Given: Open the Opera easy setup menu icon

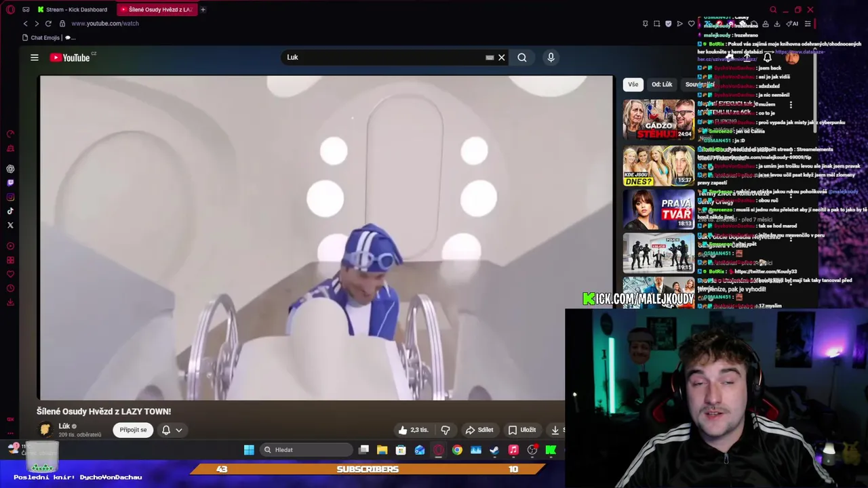Looking at the screenshot, I should click(807, 24).
